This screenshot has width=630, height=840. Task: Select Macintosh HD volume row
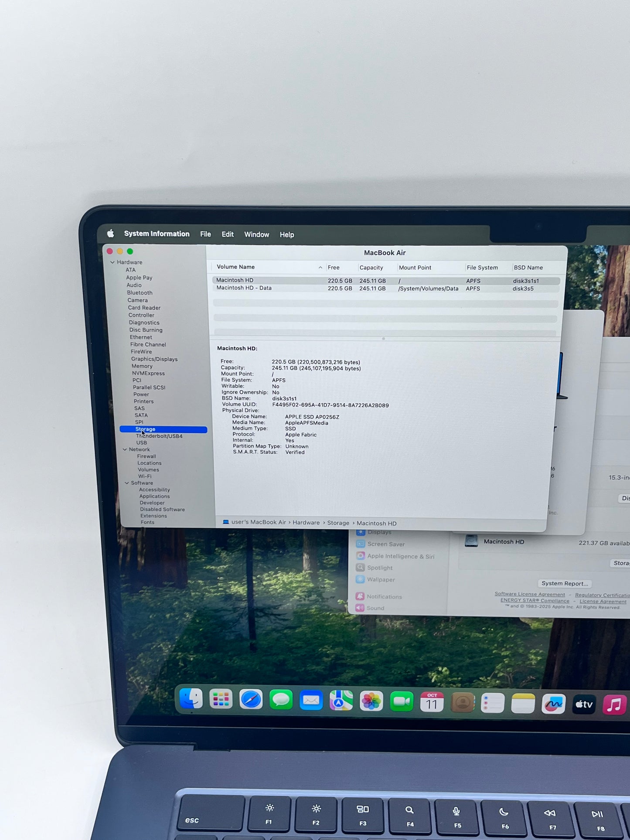(386, 281)
